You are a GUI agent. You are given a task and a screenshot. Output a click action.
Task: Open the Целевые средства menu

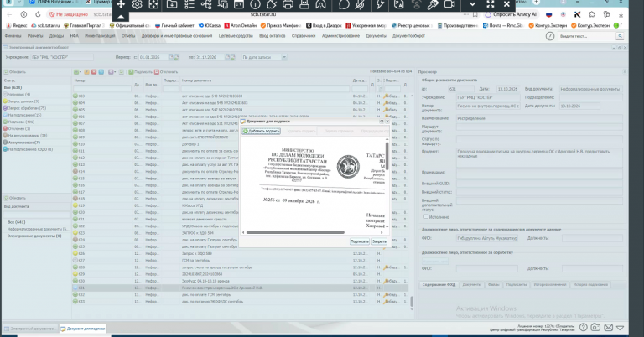236,36
